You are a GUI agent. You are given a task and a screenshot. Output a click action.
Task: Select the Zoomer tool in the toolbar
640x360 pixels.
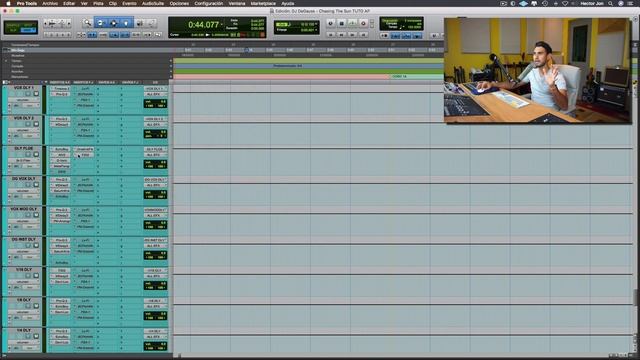pyautogui.click(x=87, y=23)
